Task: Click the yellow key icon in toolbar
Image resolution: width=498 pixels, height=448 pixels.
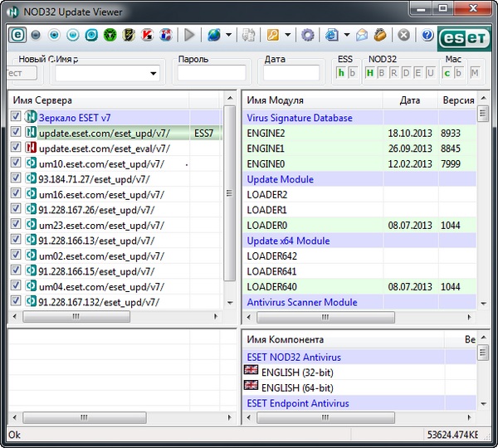Action: (272, 35)
